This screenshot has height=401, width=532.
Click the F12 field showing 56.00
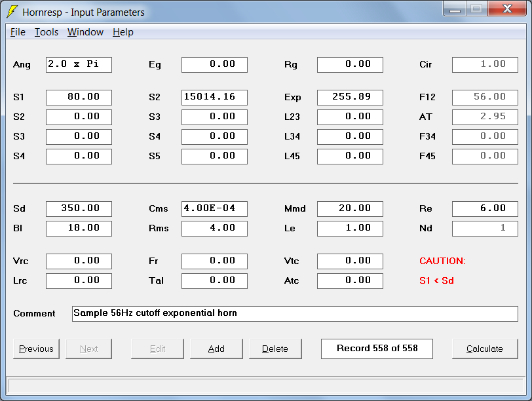coord(485,98)
